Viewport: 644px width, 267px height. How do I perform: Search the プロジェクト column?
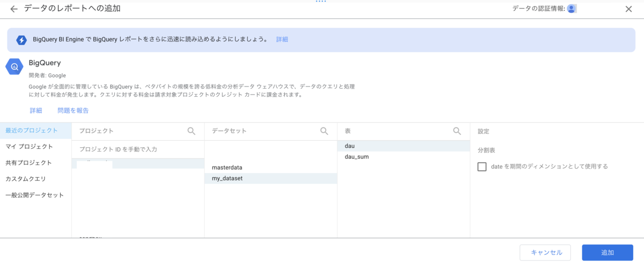(191, 131)
